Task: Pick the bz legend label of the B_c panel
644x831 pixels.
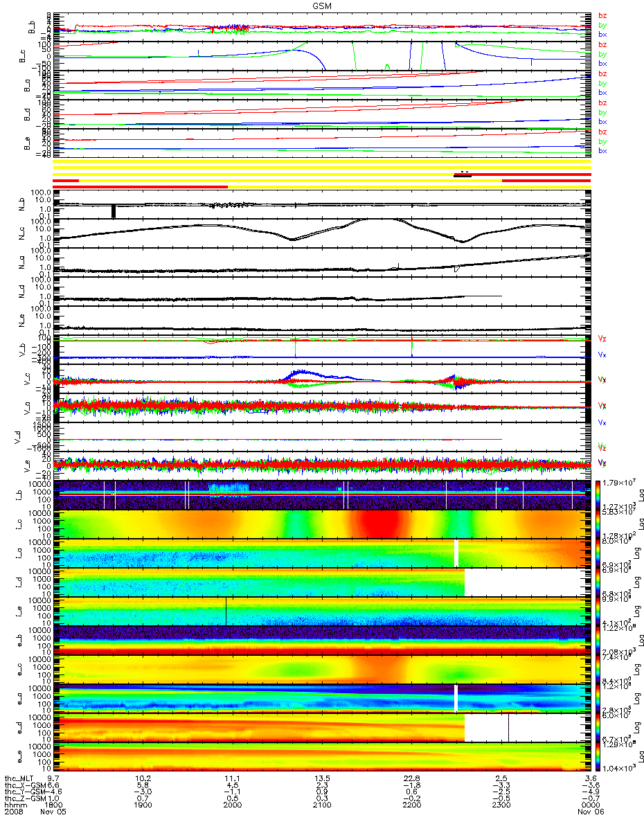Action: point(602,44)
